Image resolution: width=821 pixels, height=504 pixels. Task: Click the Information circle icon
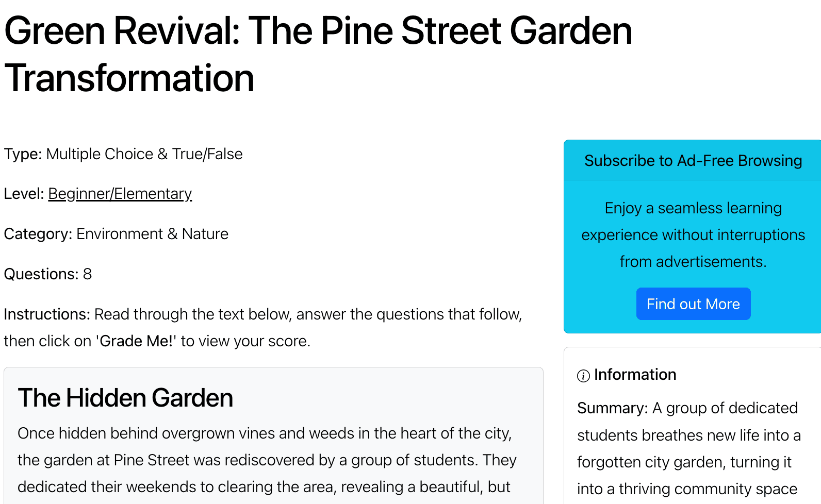coord(583,376)
